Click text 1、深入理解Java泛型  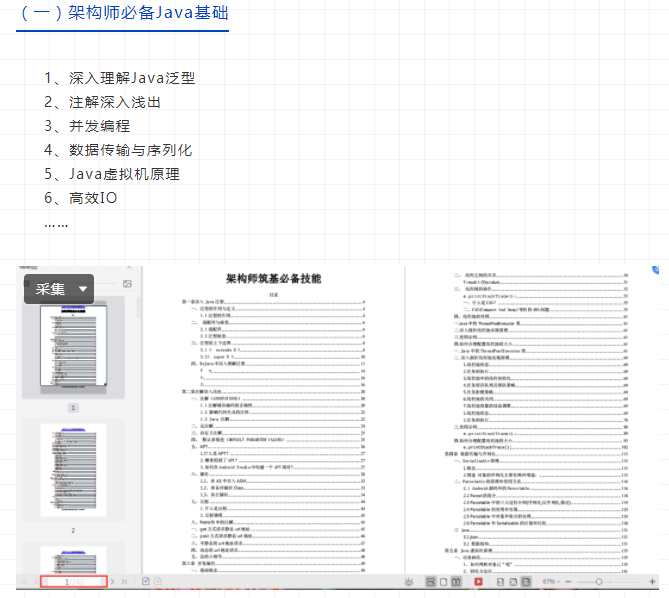click(119, 78)
